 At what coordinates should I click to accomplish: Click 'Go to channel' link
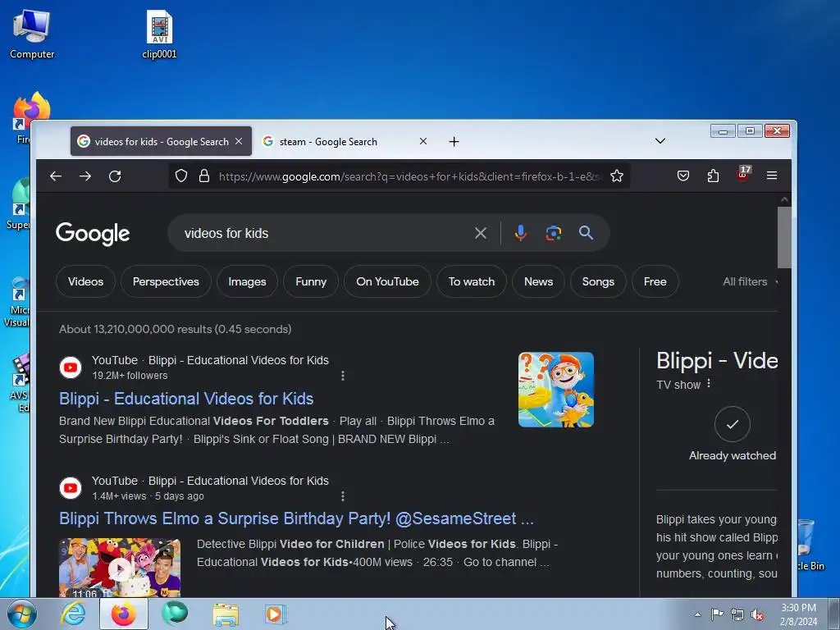[500, 562]
